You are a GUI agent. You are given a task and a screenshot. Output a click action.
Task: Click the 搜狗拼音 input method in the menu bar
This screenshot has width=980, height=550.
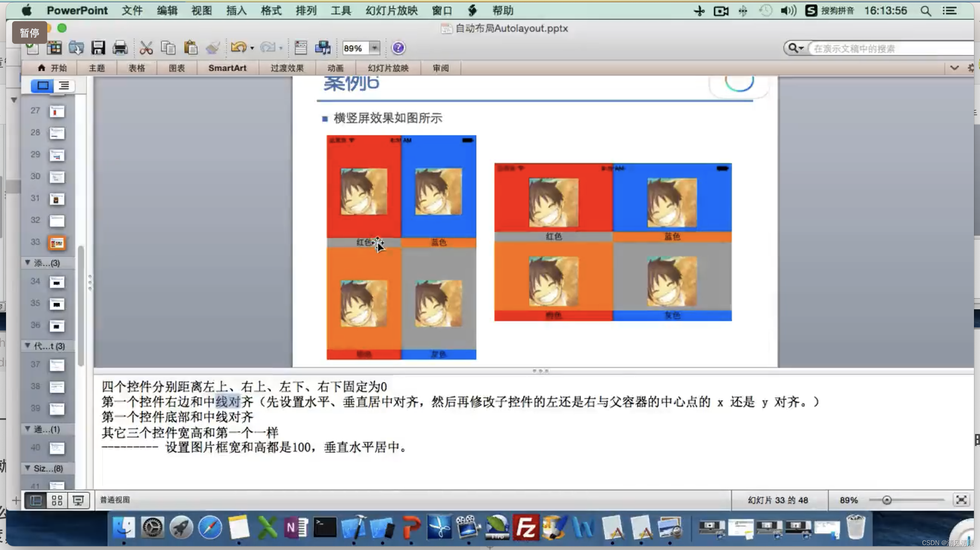click(830, 11)
